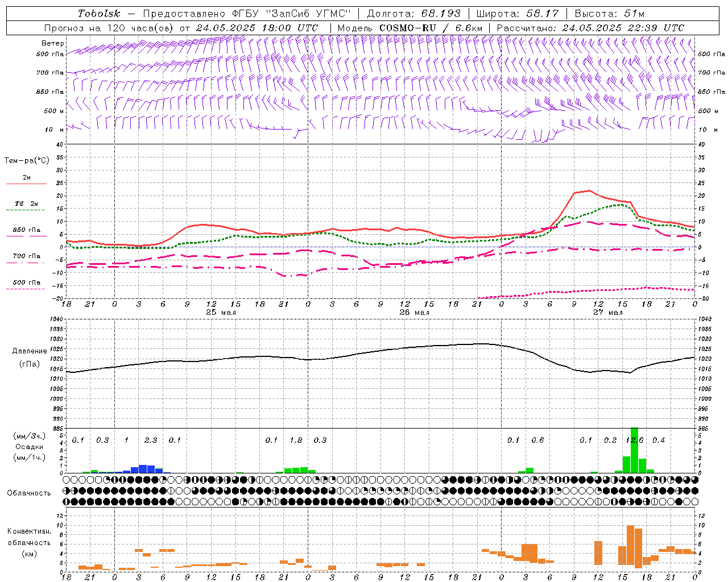728x582 pixels.
Task: Click the "Облачность" cloudiness label
Action: pyautogui.click(x=29, y=493)
